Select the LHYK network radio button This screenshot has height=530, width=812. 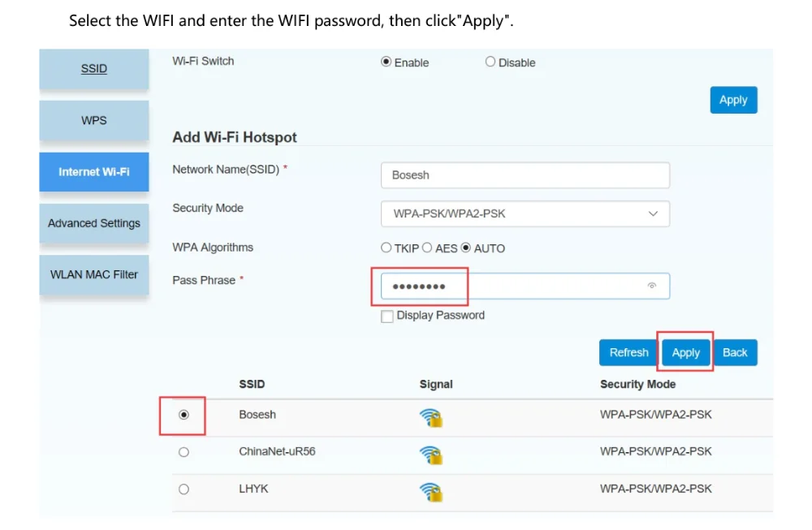[x=184, y=489]
